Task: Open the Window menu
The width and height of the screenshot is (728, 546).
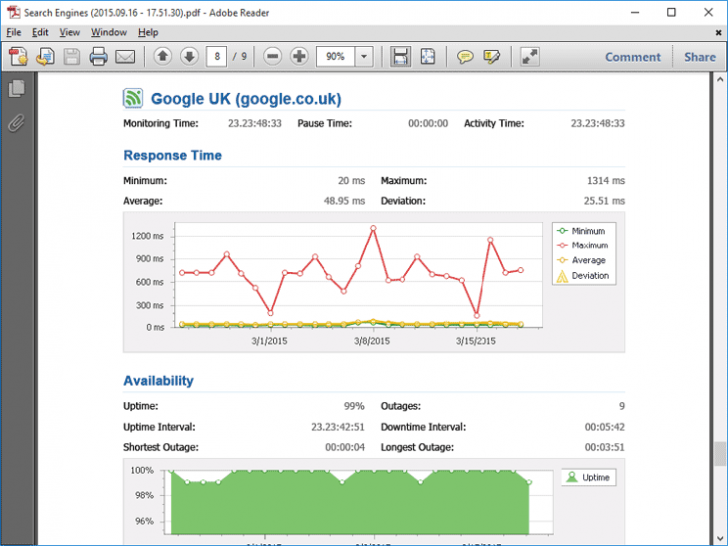Action: 109,32
